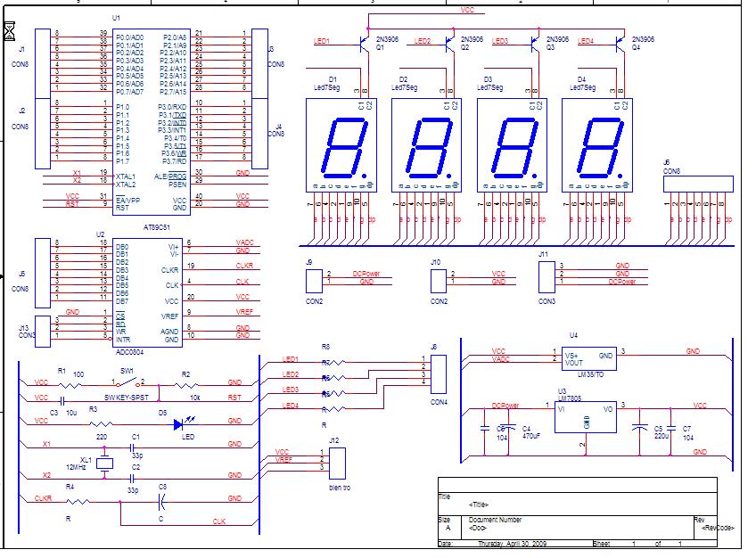Click the LED4 net label beside Q4

point(586,41)
